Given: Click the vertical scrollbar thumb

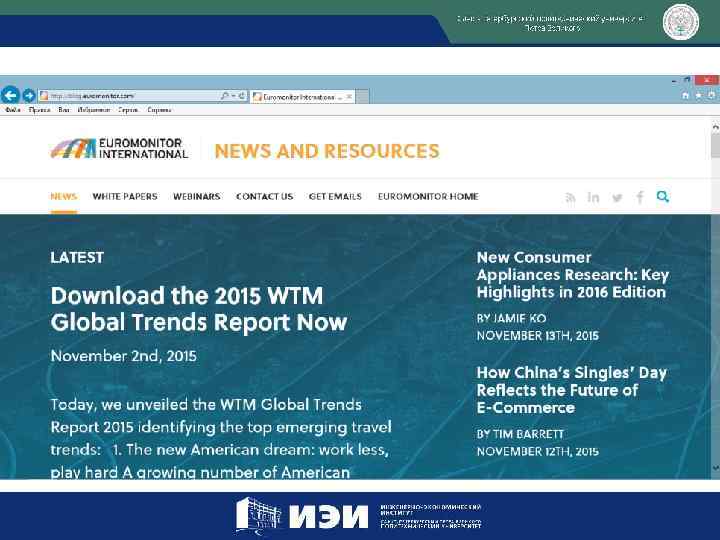Looking at the screenshot, I should tap(715, 146).
